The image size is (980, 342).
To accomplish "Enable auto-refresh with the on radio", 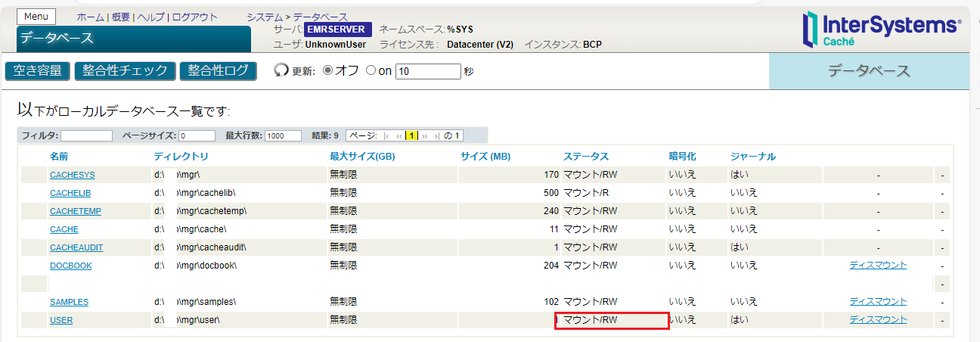I will tap(371, 70).
